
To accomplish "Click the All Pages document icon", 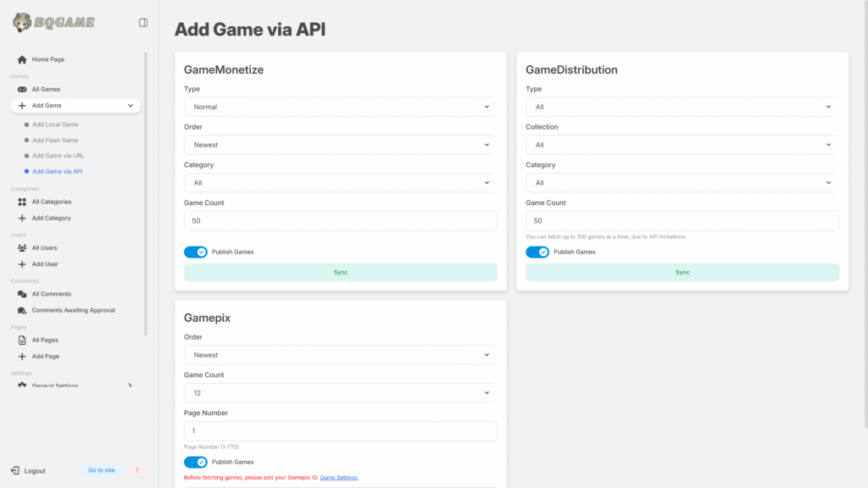I will (x=22, y=341).
